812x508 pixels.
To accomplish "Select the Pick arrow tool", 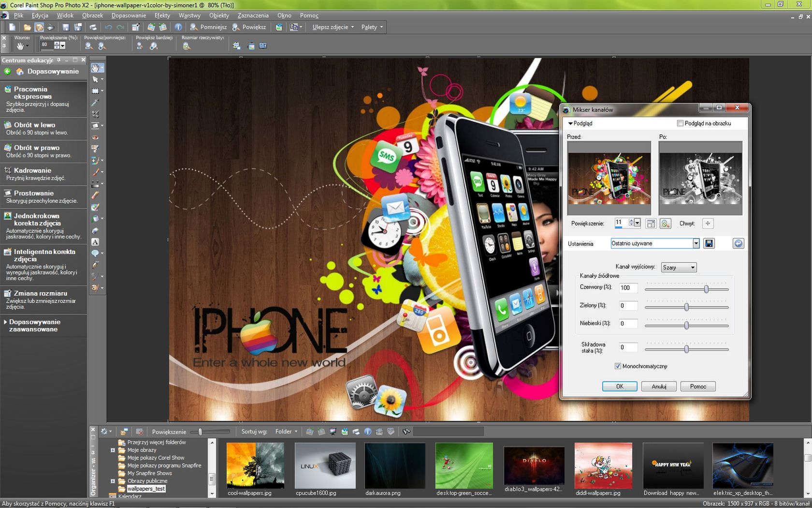I will [x=95, y=79].
